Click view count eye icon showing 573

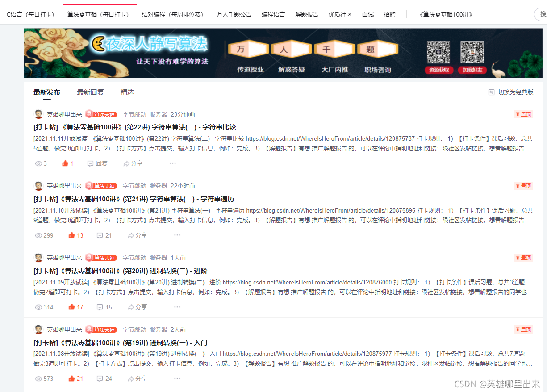(x=38, y=379)
